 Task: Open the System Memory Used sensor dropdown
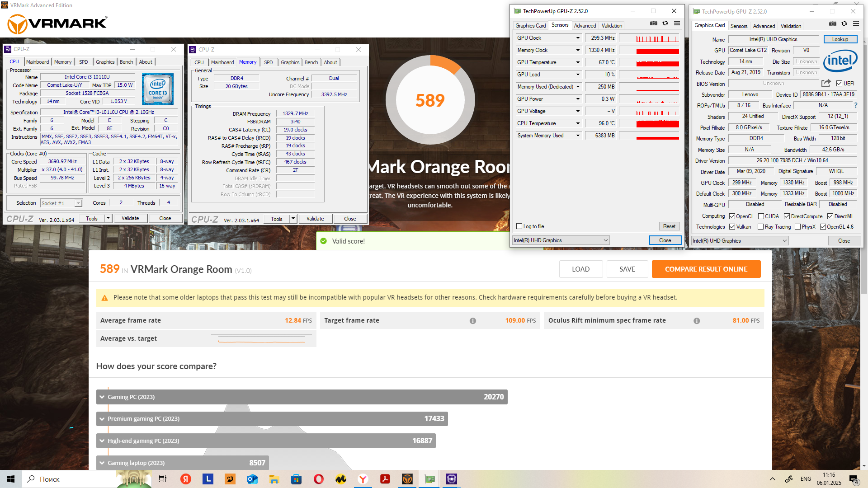pyautogui.click(x=578, y=136)
